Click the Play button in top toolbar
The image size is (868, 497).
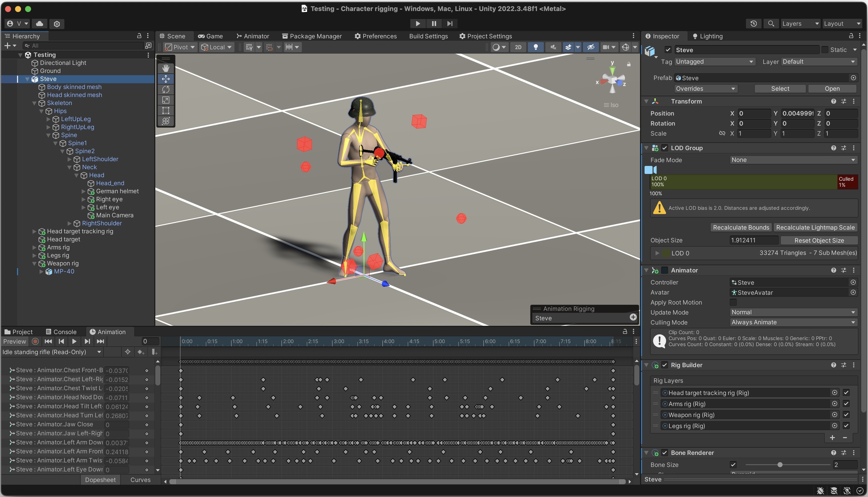pos(417,24)
